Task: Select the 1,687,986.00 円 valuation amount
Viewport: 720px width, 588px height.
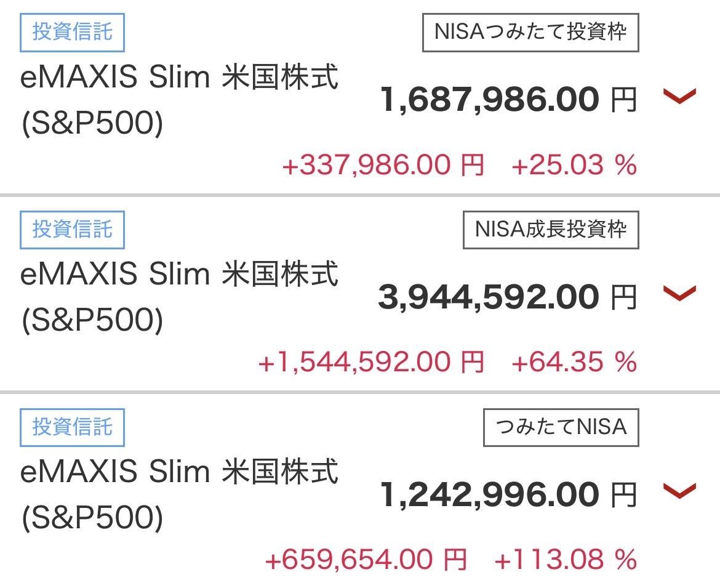Action: tap(508, 100)
